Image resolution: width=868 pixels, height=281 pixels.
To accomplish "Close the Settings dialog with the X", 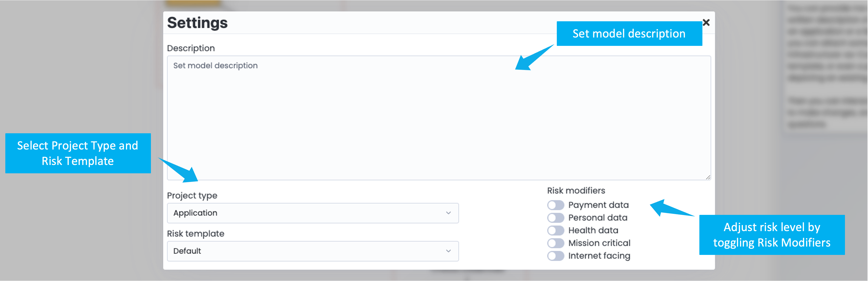I will tap(706, 23).
